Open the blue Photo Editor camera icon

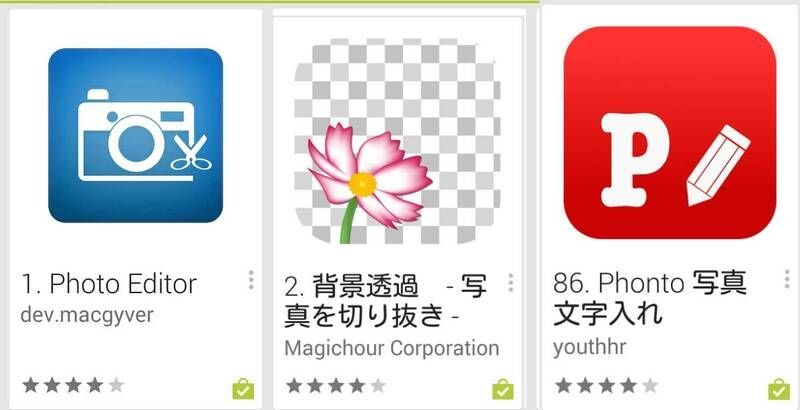coord(136,135)
